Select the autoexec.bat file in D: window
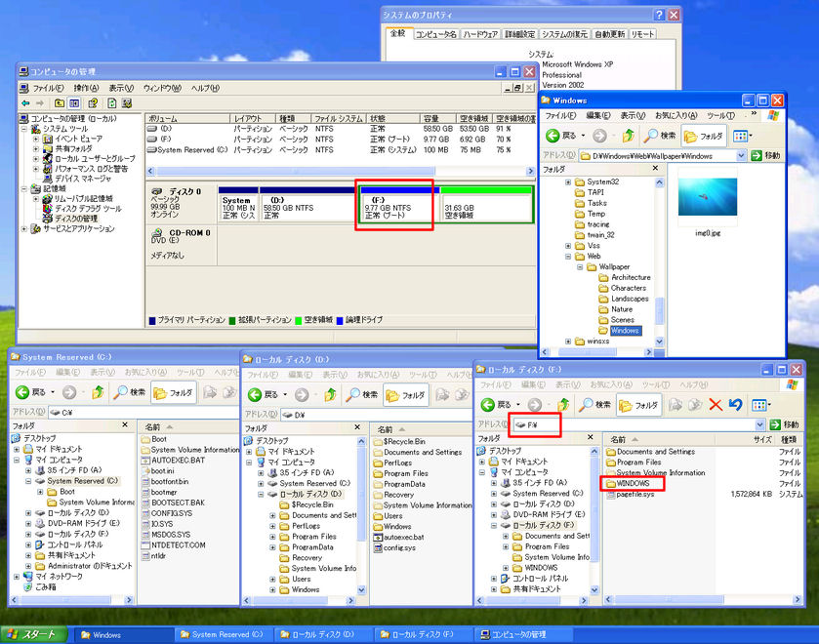Image resolution: width=819 pixels, height=644 pixels. pos(399,537)
